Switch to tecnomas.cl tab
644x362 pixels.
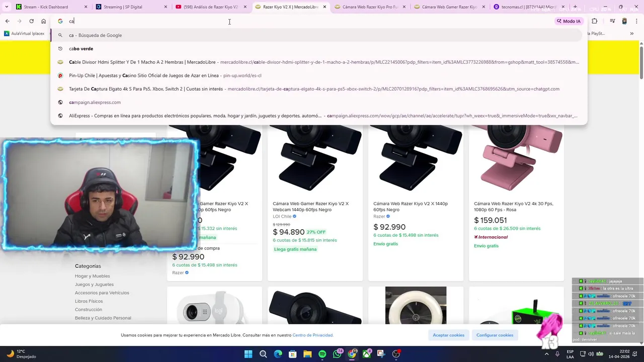point(529,7)
